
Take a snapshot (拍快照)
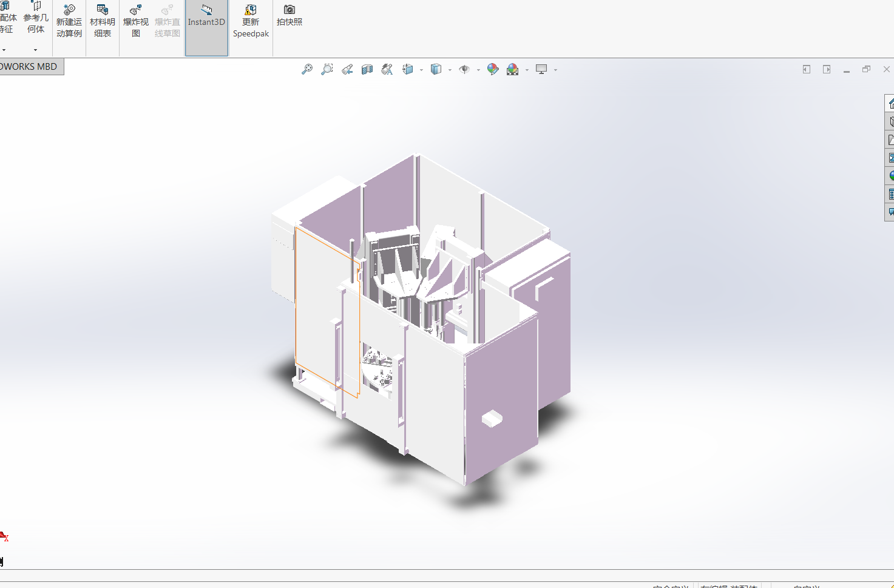(x=290, y=16)
